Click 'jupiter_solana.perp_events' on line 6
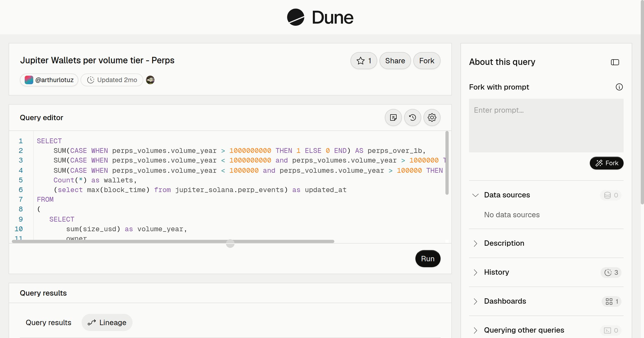Image resolution: width=644 pixels, height=338 pixels. 229,190
